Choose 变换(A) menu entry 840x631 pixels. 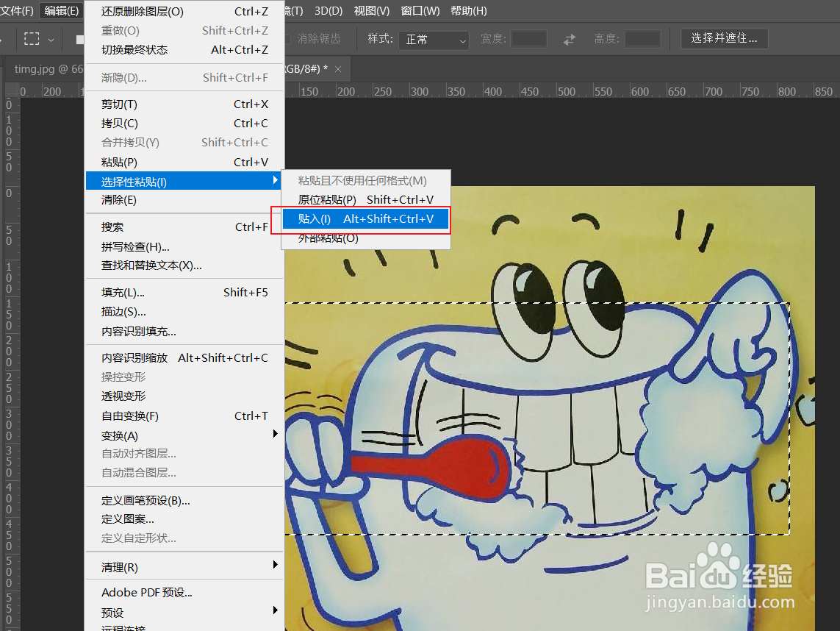[184, 436]
